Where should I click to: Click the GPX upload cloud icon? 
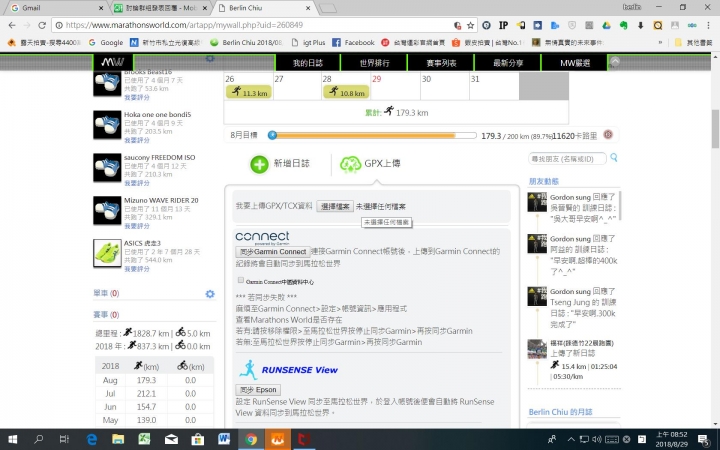pyautogui.click(x=350, y=164)
